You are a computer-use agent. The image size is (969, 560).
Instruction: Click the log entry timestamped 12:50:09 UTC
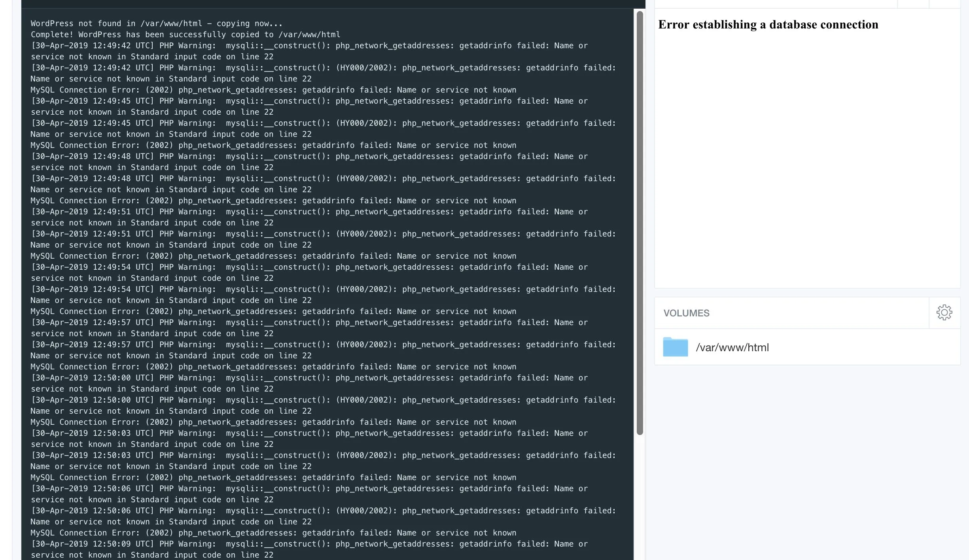click(308, 544)
